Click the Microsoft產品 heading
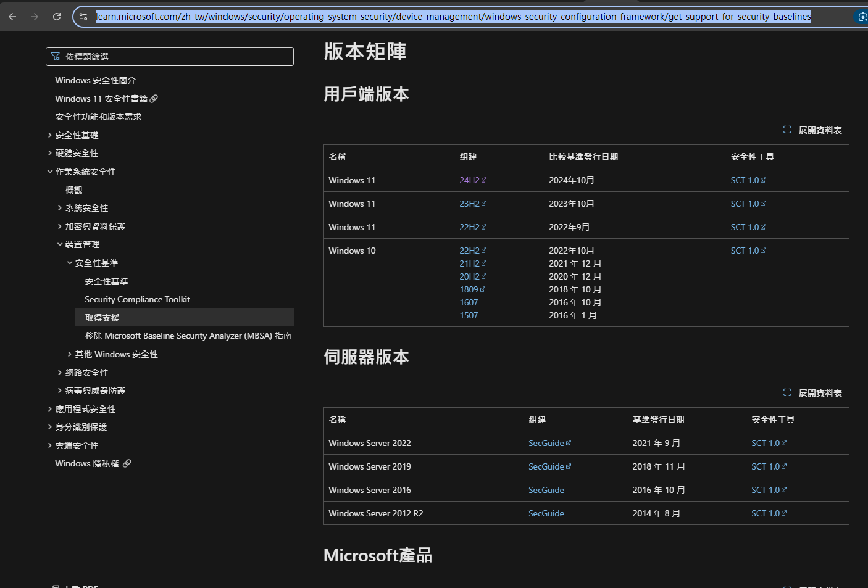The width and height of the screenshot is (868, 588). click(x=378, y=555)
